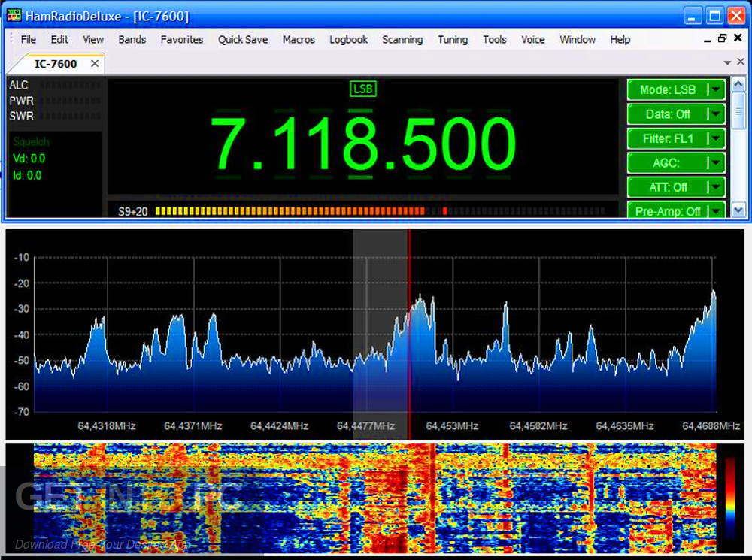
Task: Click the Id: 0.0 readout
Action: click(x=27, y=175)
